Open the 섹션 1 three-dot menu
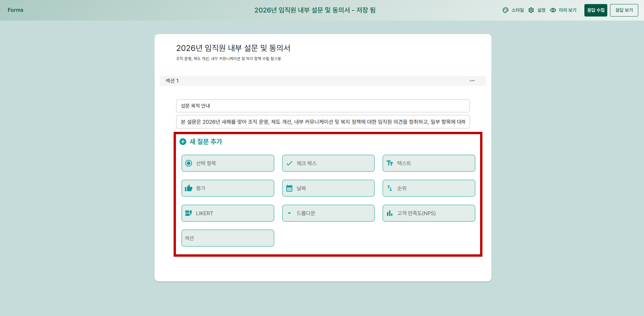 472,81
